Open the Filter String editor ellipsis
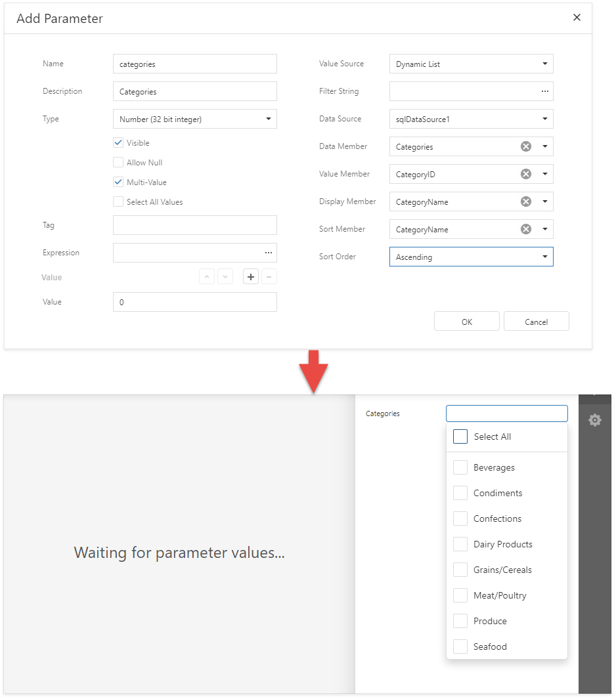 tap(544, 91)
